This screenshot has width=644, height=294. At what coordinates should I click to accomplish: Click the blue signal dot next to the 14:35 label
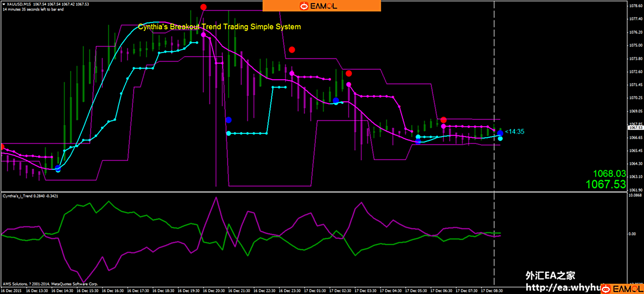[x=500, y=133]
